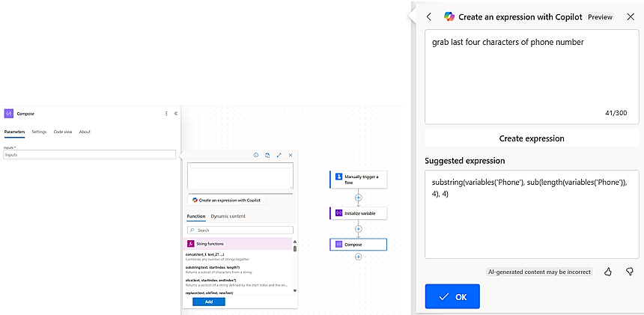
Task: Select the Initialize variable action
Action: tap(358, 213)
